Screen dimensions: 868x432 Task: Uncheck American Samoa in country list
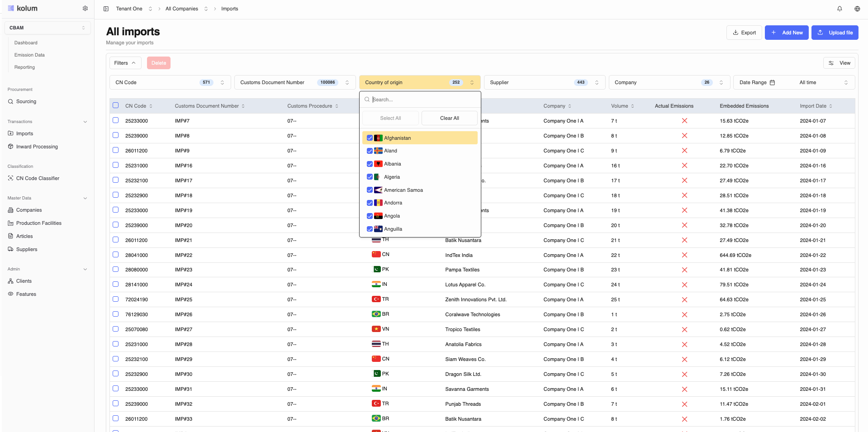pos(370,190)
